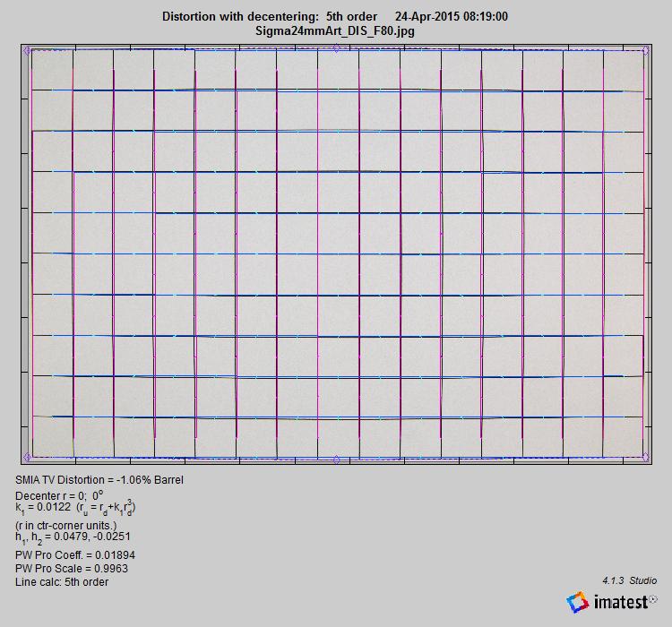This screenshot has height=627, width=672.
Task: Click the 'Line calc: 5th order' text
Action: tap(62, 582)
